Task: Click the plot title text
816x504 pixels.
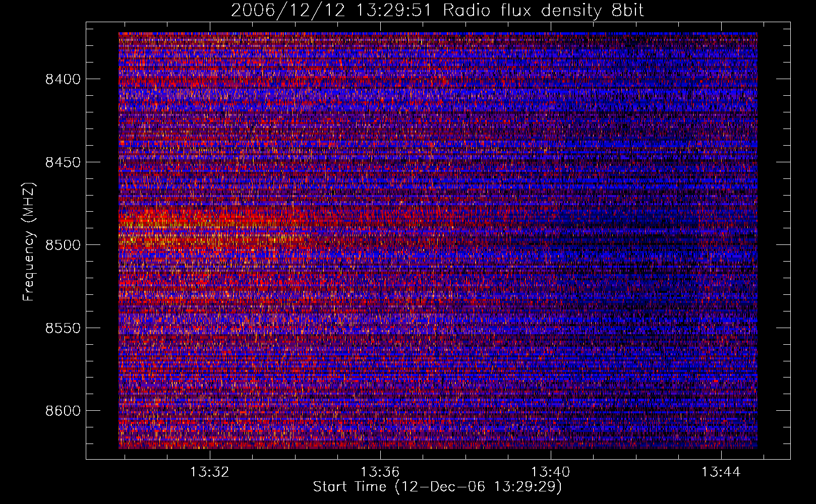Action: tap(437, 10)
